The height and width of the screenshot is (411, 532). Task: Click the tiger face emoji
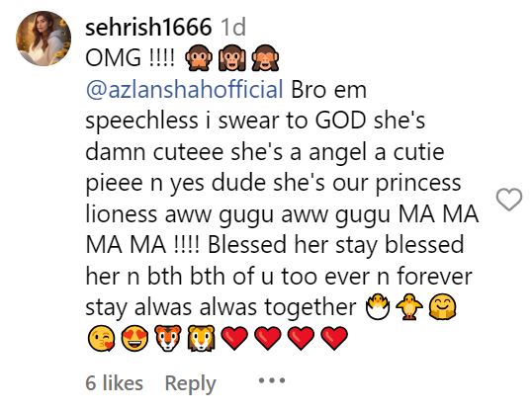168,338
